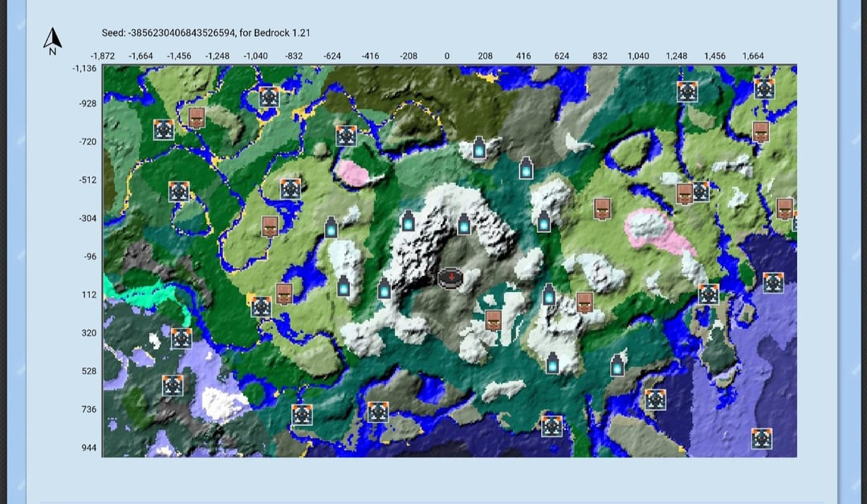Viewport: 867px width, 504px height.
Task: Click the north compass arrow icon
Action: [52, 40]
